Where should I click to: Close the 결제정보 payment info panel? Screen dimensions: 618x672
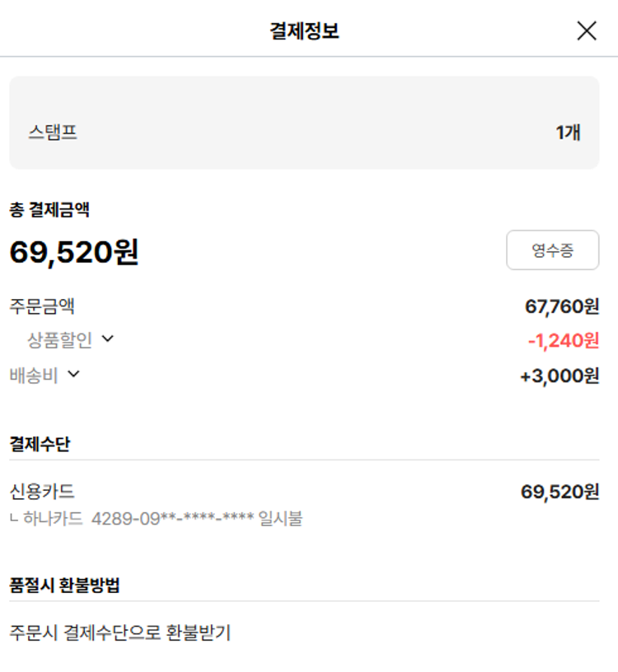coord(586,31)
